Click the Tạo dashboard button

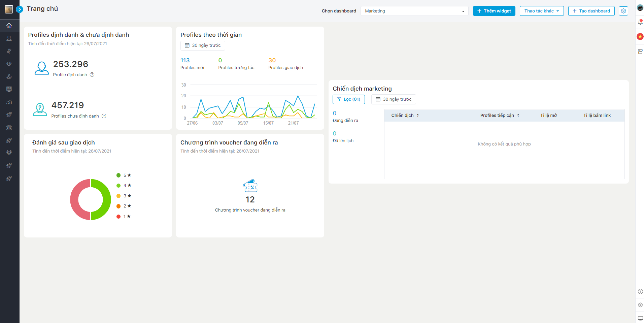pyautogui.click(x=591, y=11)
